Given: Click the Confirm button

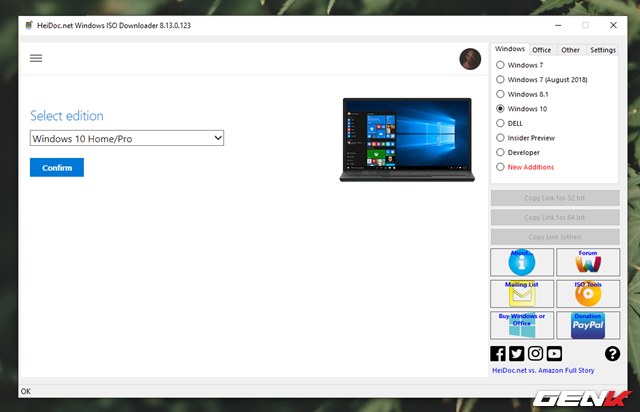Looking at the screenshot, I should click(x=57, y=167).
